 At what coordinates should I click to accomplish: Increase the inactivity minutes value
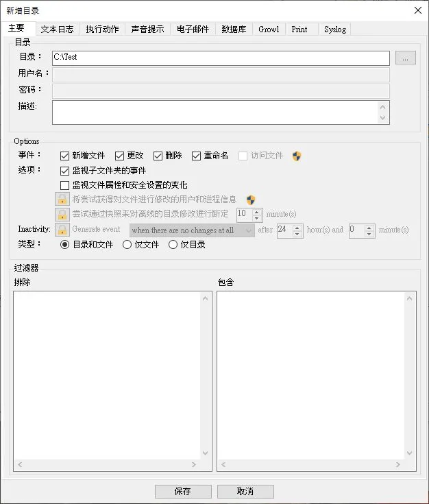coord(369,228)
